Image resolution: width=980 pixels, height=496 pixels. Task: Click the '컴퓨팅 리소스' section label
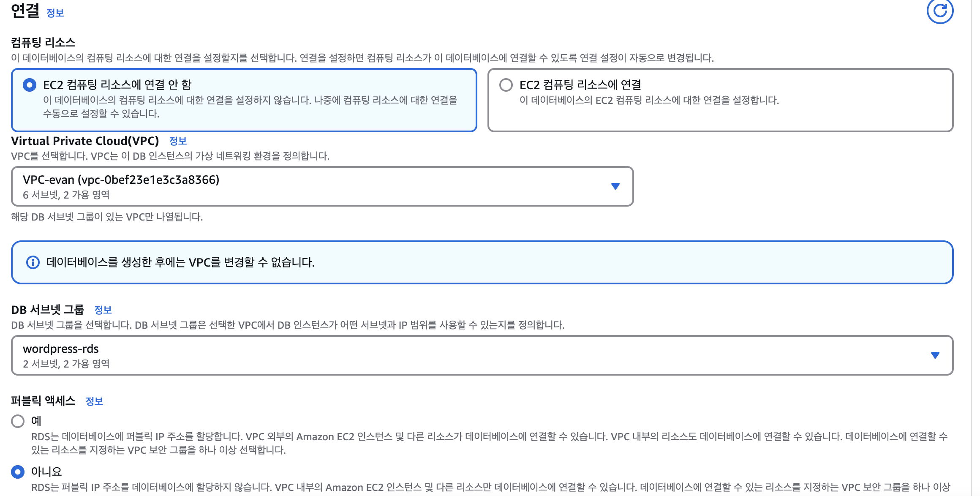pyautogui.click(x=43, y=42)
